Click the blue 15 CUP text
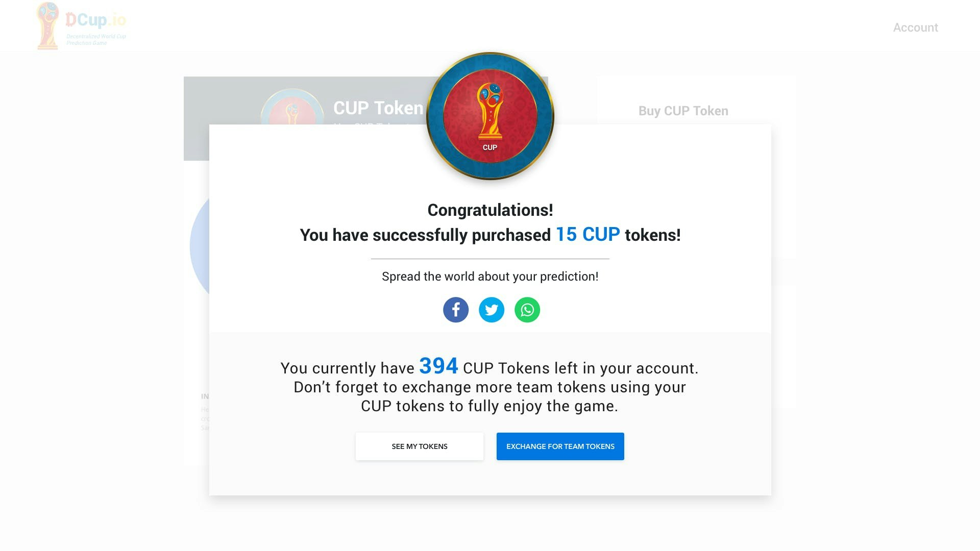The width and height of the screenshot is (980, 551). pyautogui.click(x=587, y=235)
